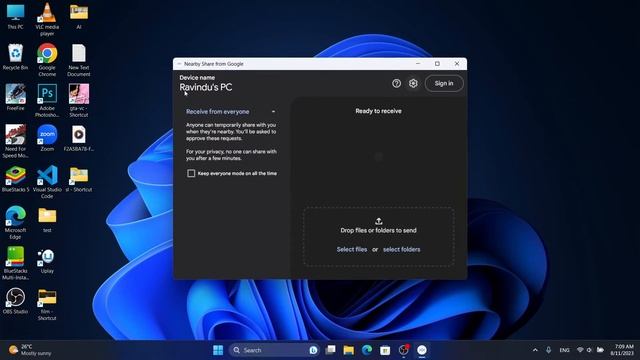Open New Text Document file on desktop

point(79,60)
